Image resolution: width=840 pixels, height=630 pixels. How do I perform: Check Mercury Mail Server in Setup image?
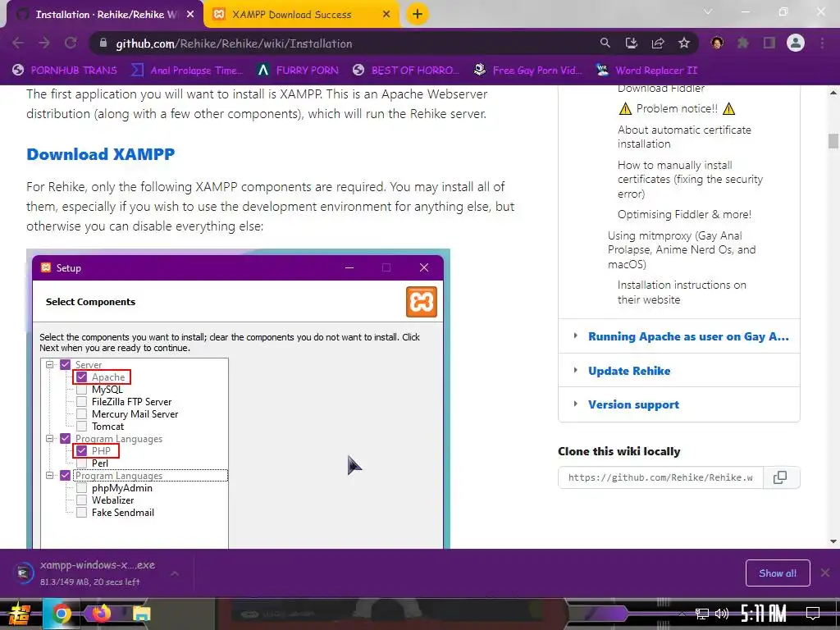pos(81,414)
